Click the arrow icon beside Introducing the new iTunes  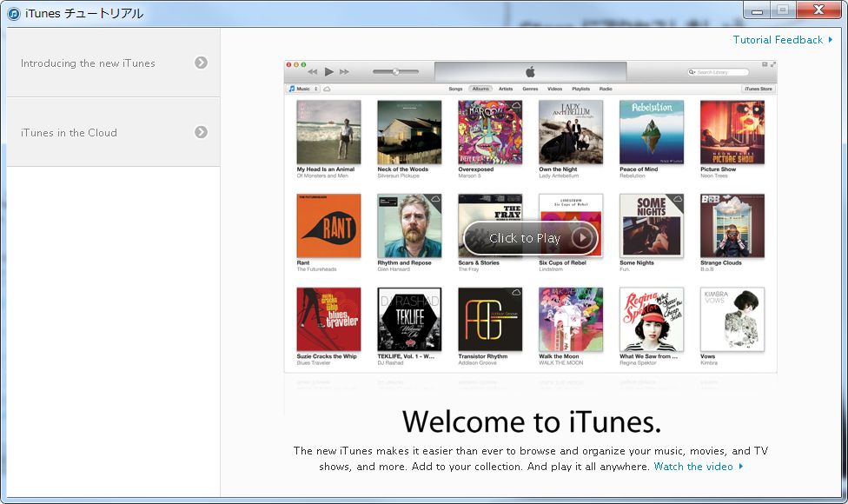coord(201,63)
